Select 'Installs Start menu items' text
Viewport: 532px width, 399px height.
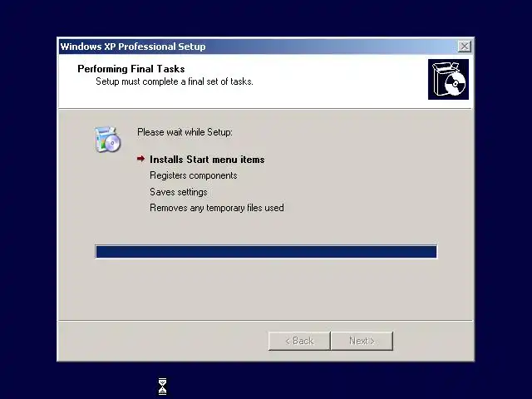coord(207,160)
